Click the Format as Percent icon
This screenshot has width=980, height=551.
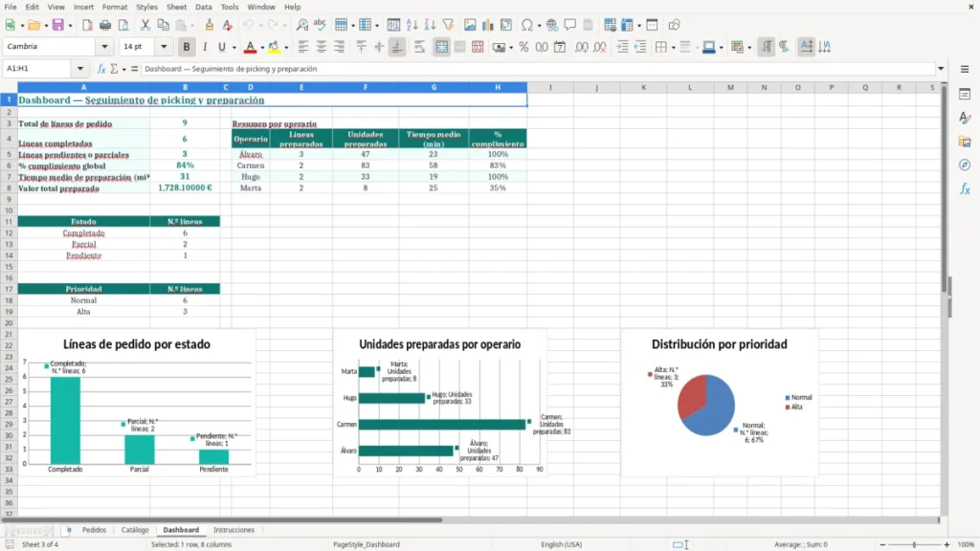click(523, 47)
